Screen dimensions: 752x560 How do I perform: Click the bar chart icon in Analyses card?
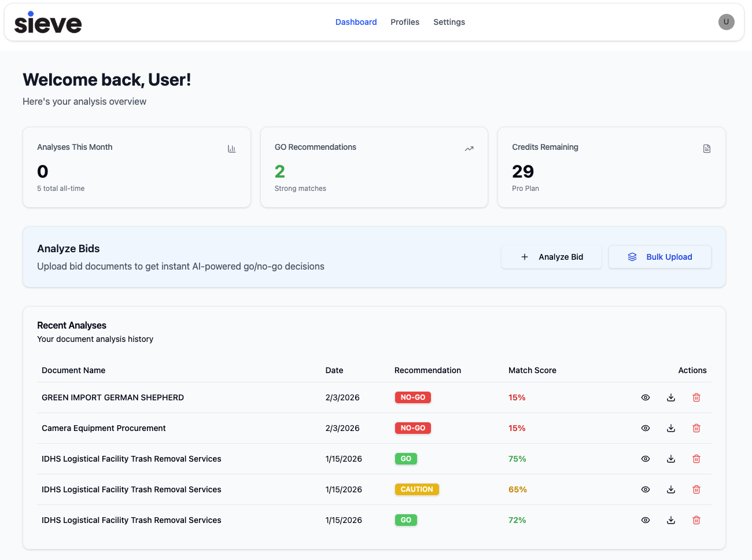pos(232,149)
